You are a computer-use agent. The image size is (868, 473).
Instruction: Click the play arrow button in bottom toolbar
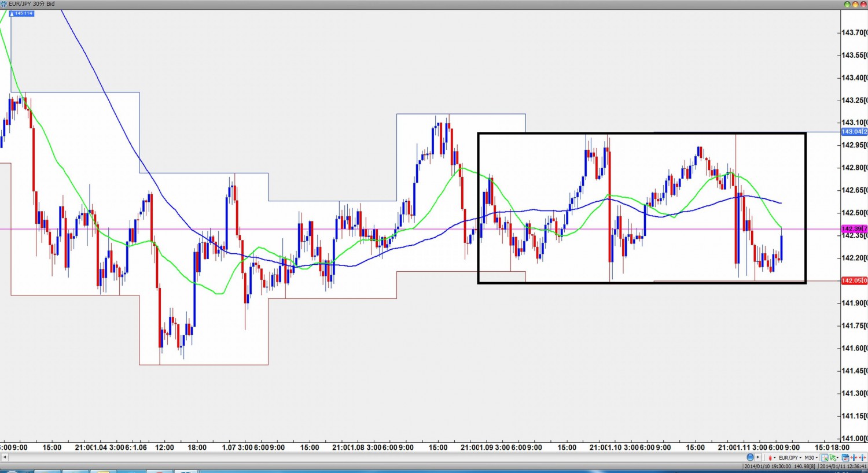click(x=758, y=457)
